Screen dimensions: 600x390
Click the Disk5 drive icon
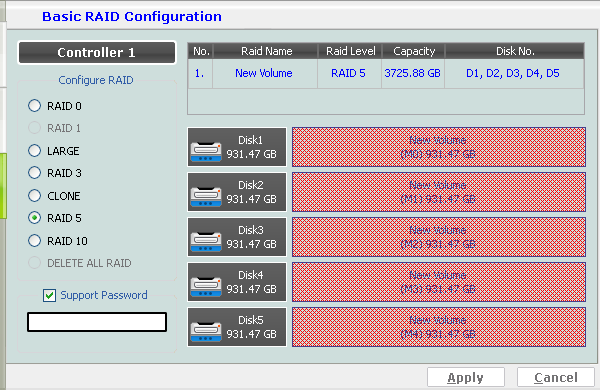206,332
